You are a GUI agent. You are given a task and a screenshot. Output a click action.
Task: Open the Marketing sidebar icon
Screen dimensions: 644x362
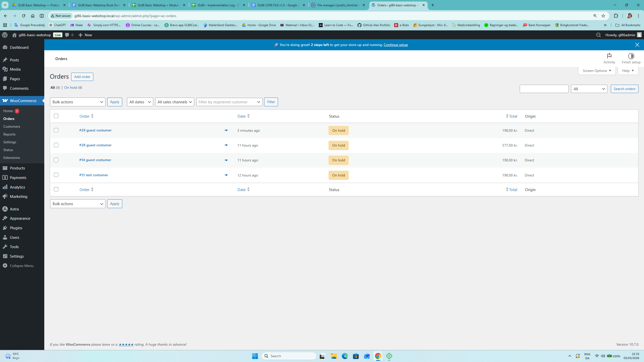click(x=5, y=196)
